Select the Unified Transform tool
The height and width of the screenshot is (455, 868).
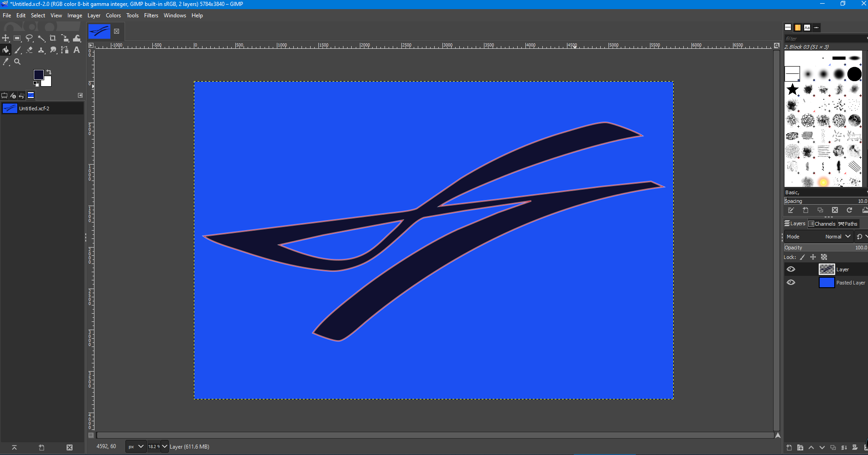tap(65, 38)
